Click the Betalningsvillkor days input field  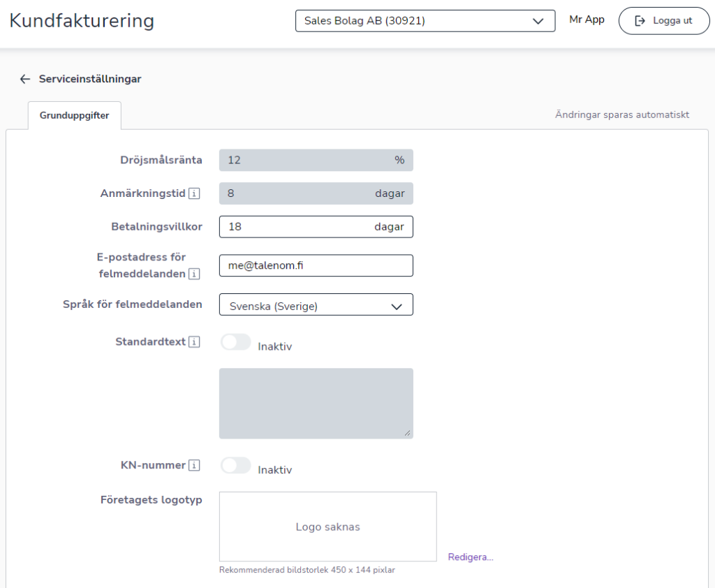click(316, 227)
